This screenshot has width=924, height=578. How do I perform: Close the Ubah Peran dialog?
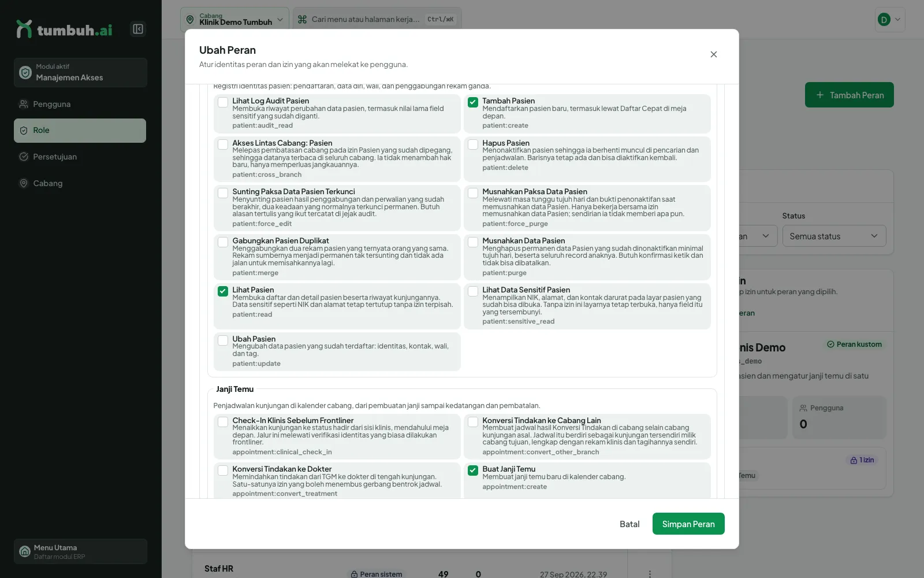click(x=714, y=54)
